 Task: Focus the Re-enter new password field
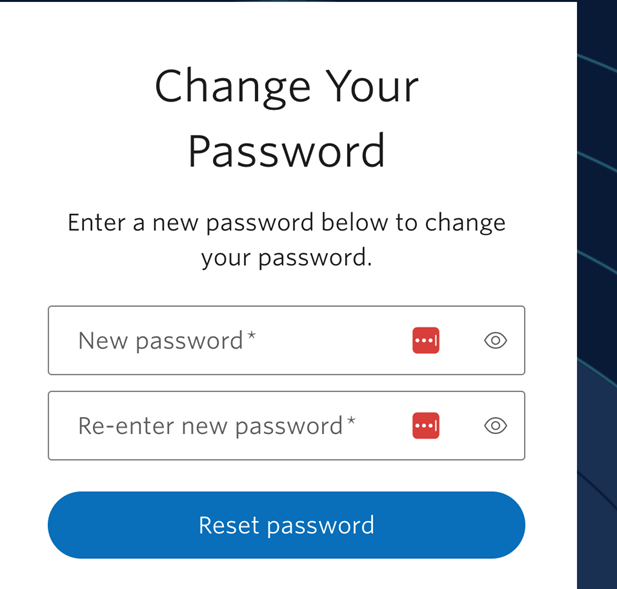tap(240, 426)
